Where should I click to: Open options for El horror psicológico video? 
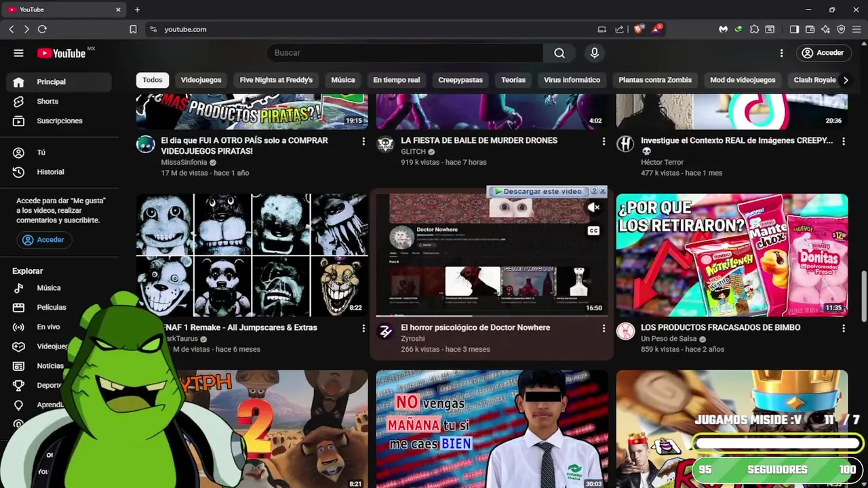604,329
